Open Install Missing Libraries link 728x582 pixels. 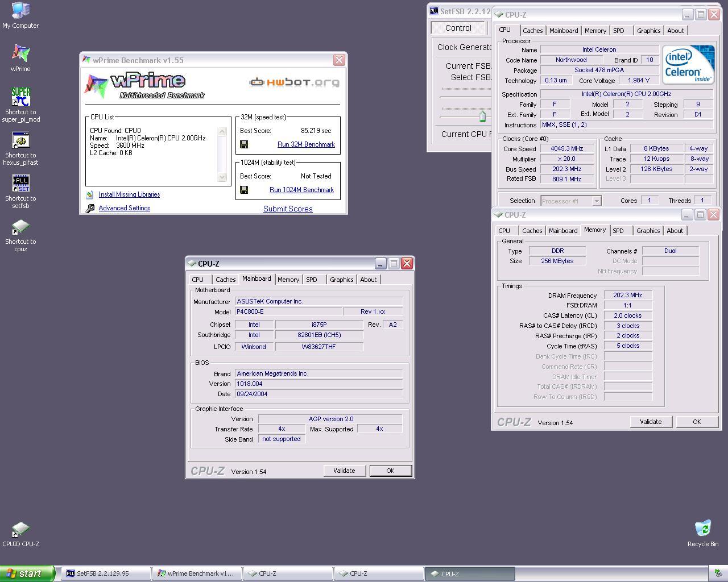tap(129, 194)
